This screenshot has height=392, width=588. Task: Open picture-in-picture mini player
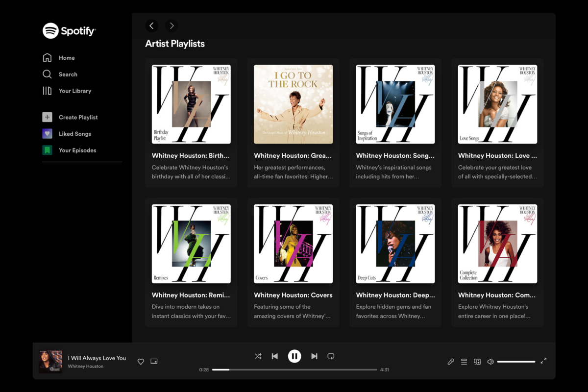(x=154, y=362)
